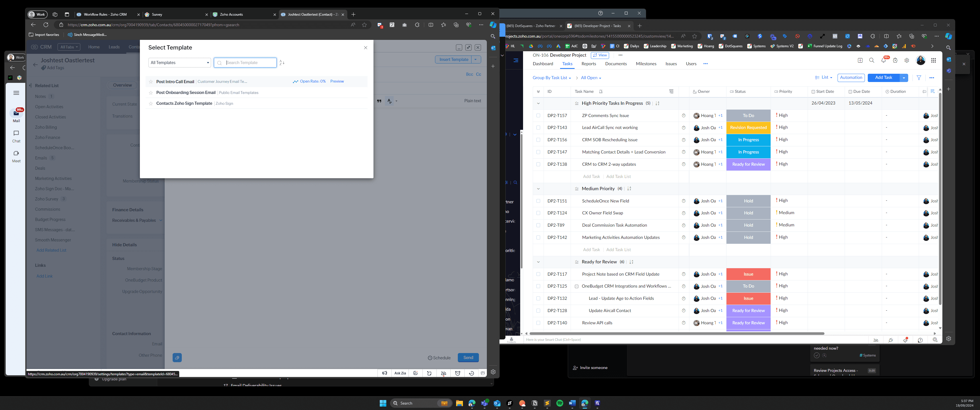Screen dimensions: 980x410
Task: Click Preview link for Post Intro Call Email
Action: tap(337, 81)
